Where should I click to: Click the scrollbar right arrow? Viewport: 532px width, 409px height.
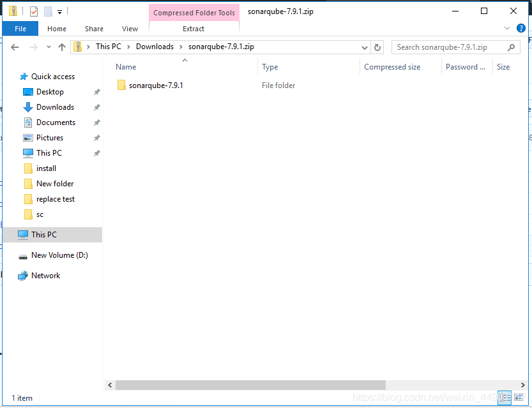coord(522,385)
